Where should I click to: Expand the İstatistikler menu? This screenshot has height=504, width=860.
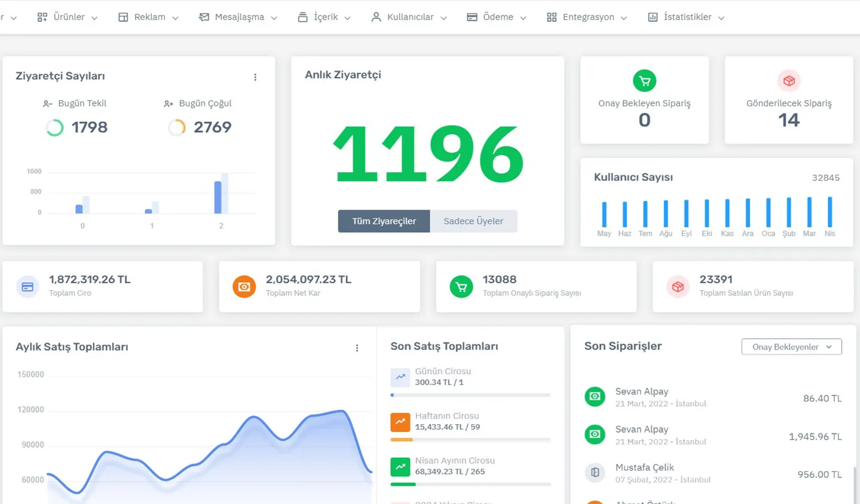686,17
